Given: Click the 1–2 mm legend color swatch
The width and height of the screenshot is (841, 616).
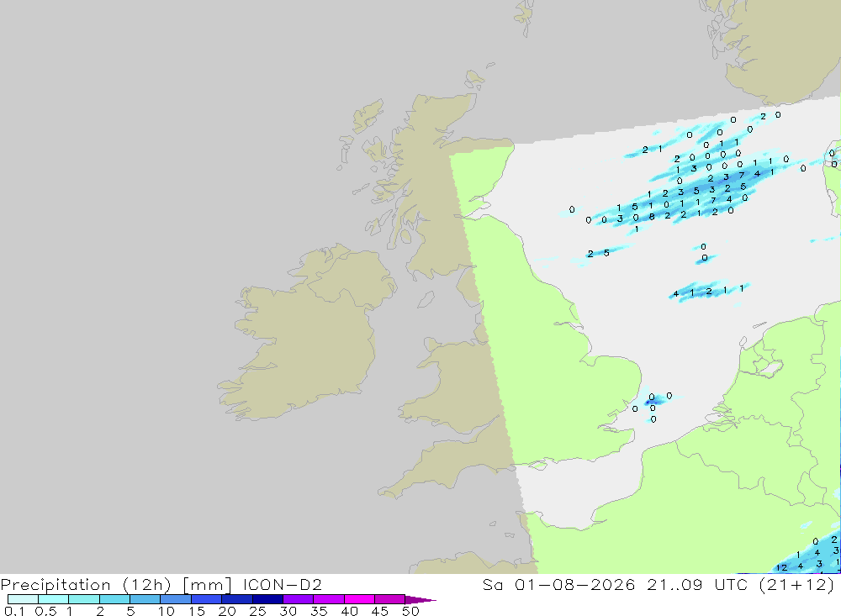Looking at the screenshot, I should click(84, 599).
